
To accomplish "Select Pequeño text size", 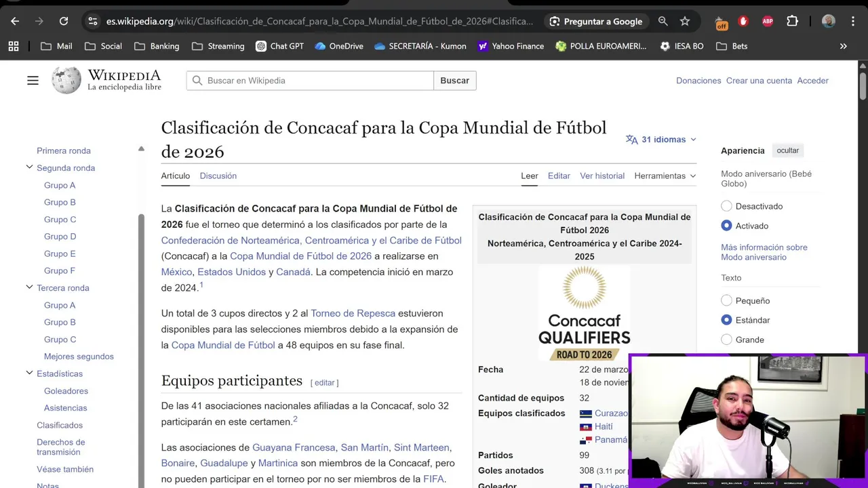I will point(726,300).
